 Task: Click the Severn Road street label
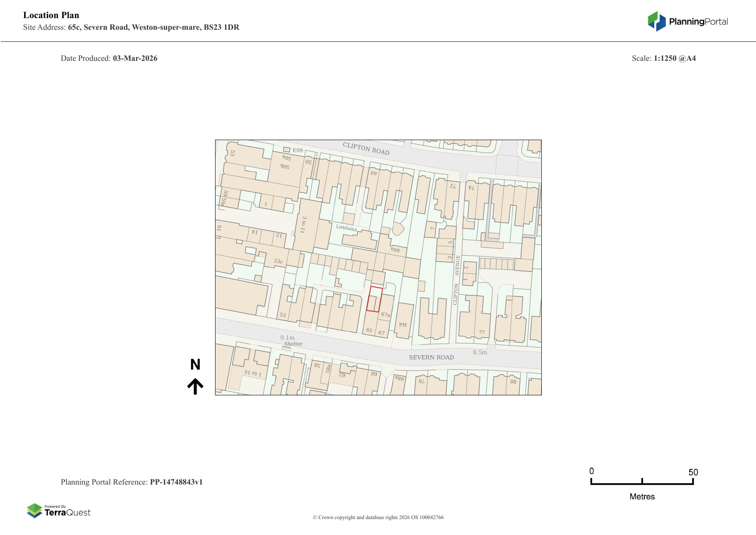431,357
